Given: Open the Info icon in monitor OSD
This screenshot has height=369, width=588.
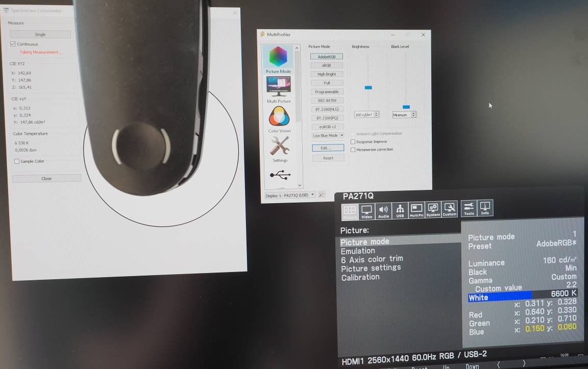Looking at the screenshot, I should [x=485, y=208].
